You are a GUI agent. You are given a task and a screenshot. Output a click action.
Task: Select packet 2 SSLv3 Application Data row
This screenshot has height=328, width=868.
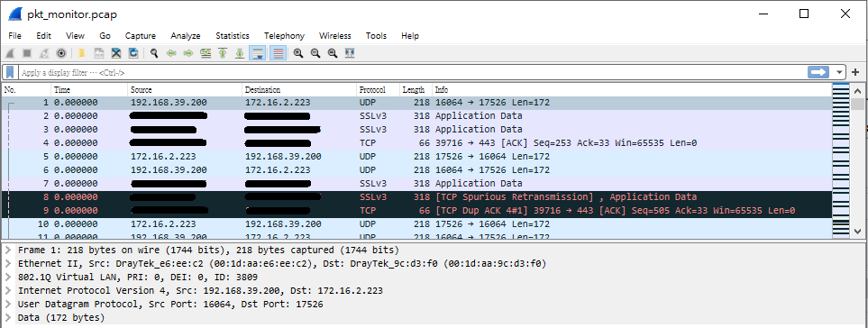(x=416, y=116)
